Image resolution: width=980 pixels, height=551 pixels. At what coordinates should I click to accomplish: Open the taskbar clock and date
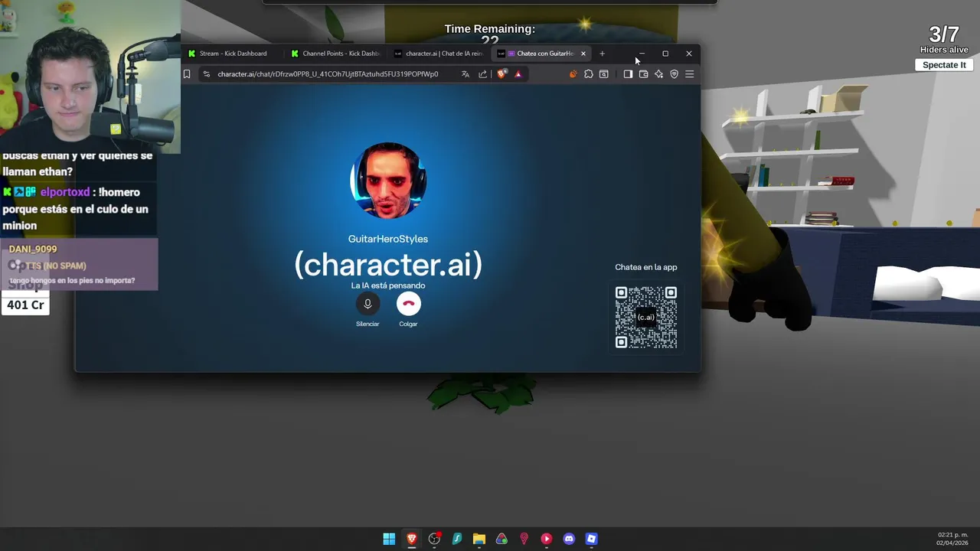(x=952, y=539)
